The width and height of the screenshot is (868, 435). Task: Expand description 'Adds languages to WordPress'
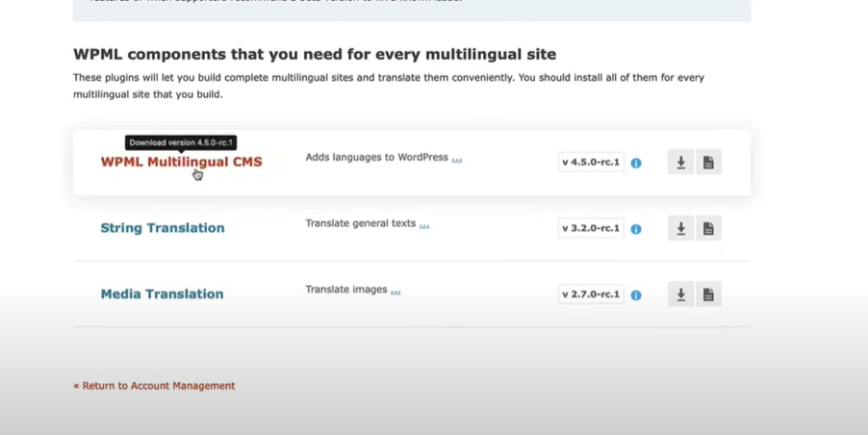point(457,160)
